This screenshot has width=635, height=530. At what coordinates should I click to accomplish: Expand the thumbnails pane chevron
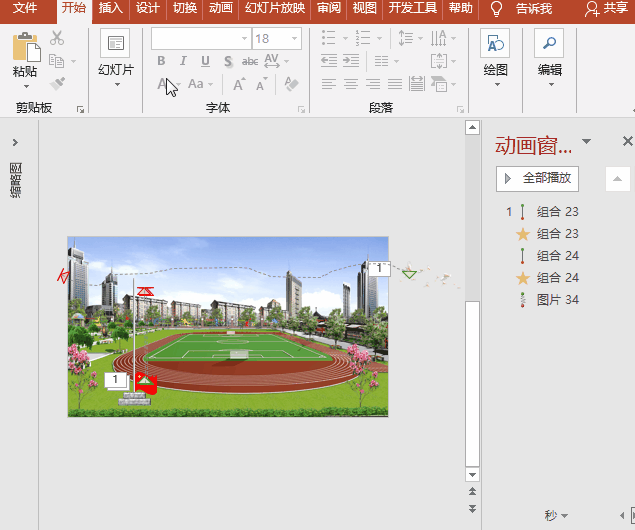15,143
